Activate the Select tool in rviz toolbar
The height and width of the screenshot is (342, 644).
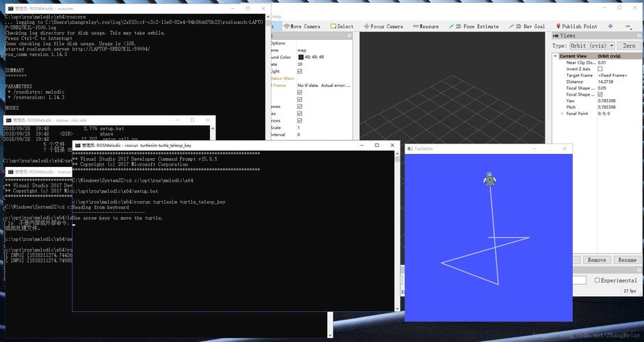click(x=342, y=27)
